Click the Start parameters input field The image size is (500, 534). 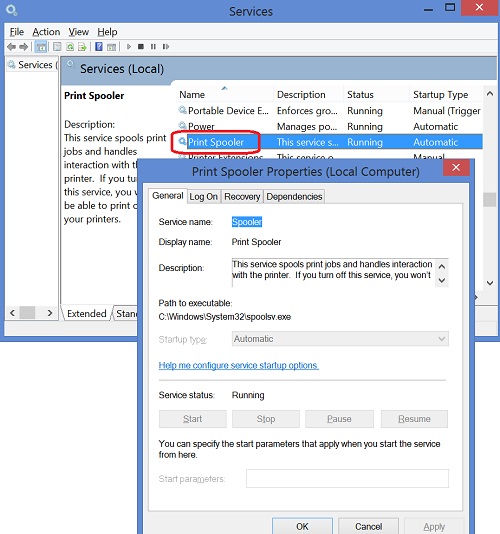347,478
